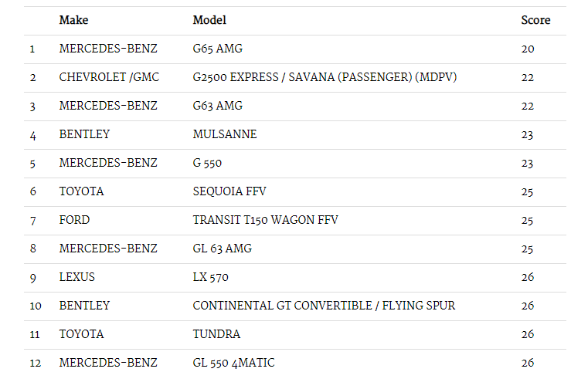Click the SEQUOIA FFV model text
The image size is (588, 389).
pos(229,191)
